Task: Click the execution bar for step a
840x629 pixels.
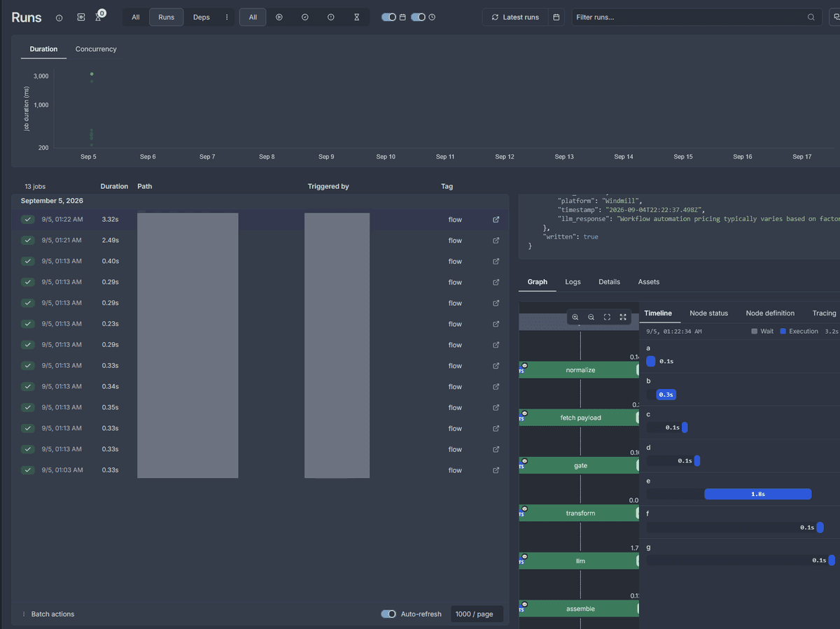Action: [651, 361]
